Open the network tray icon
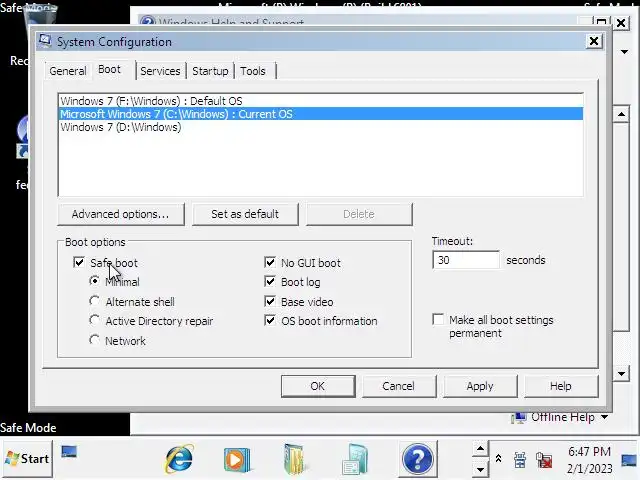Image resolution: width=640 pixels, height=480 pixels. 520,460
